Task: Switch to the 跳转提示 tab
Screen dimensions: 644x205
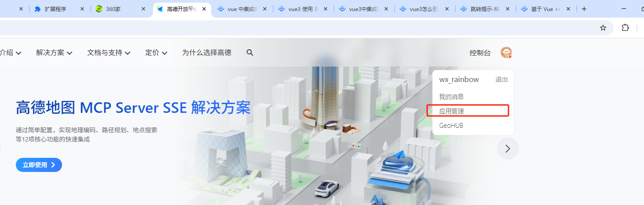Action: pyautogui.click(x=484, y=9)
